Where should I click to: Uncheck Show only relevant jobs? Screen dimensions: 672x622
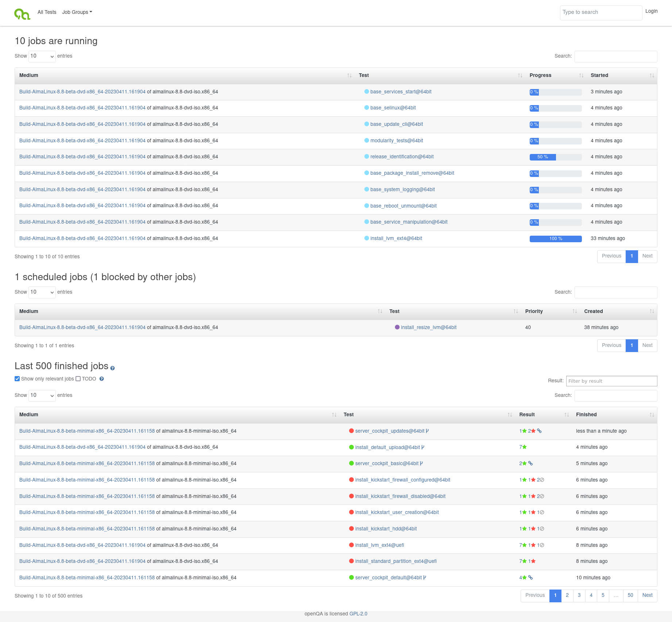17,379
